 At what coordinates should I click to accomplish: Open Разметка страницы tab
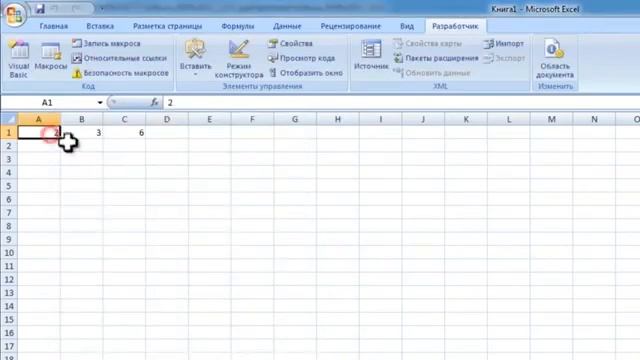[x=167, y=26]
